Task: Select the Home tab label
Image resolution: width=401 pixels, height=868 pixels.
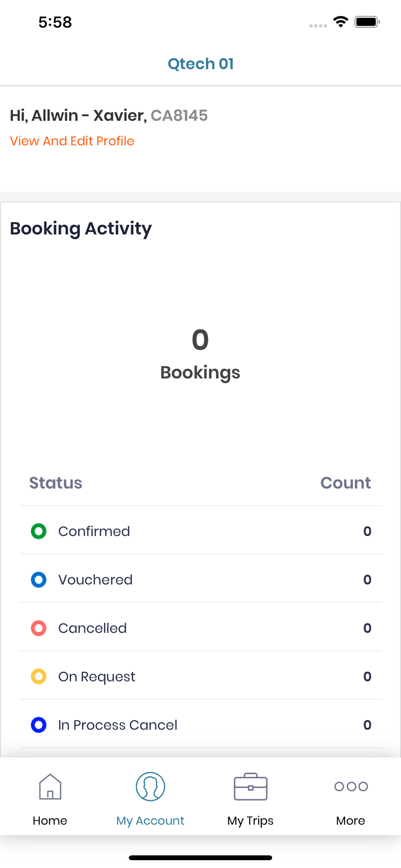Action: [50, 821]
